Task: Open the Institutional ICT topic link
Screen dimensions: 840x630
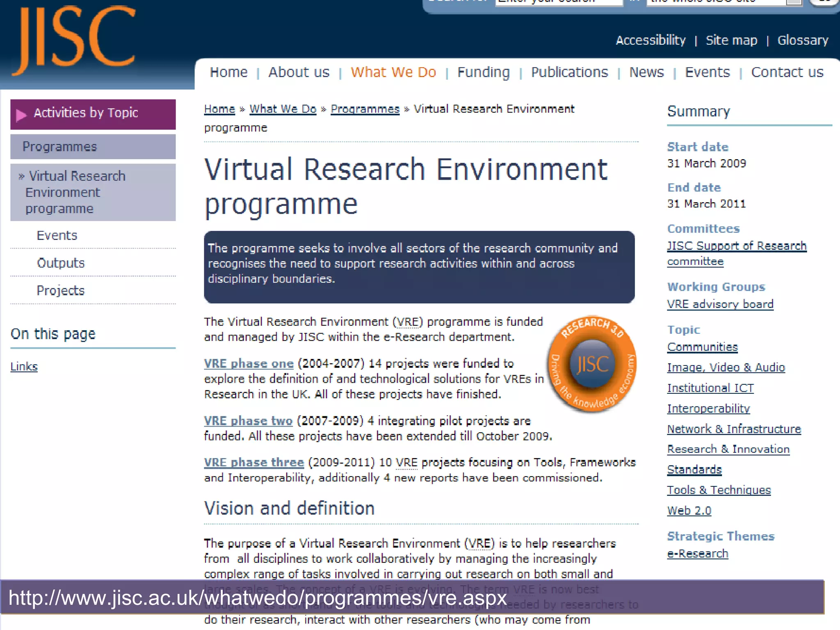Action: (710, 388)
